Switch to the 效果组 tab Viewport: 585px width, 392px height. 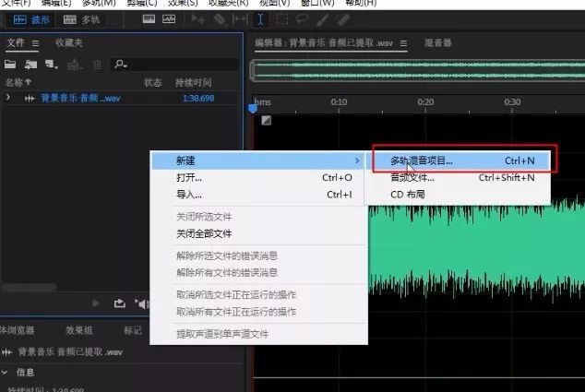(78, 330)
